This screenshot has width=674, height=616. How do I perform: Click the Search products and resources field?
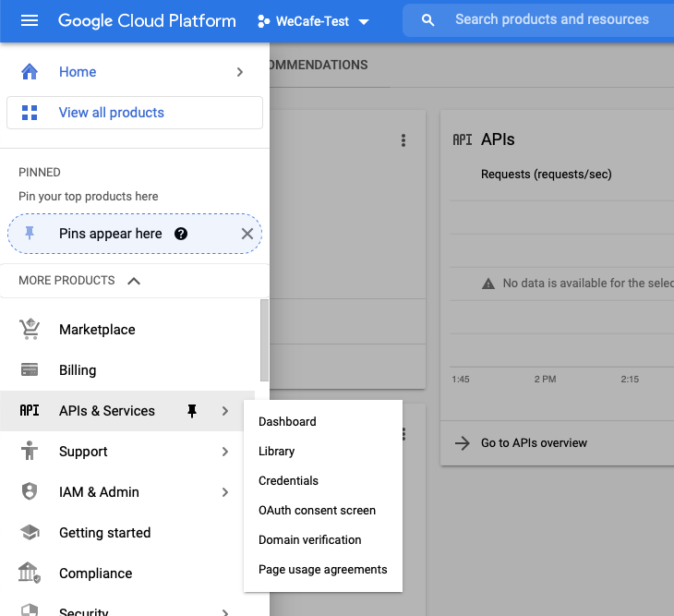click(551, 19)
